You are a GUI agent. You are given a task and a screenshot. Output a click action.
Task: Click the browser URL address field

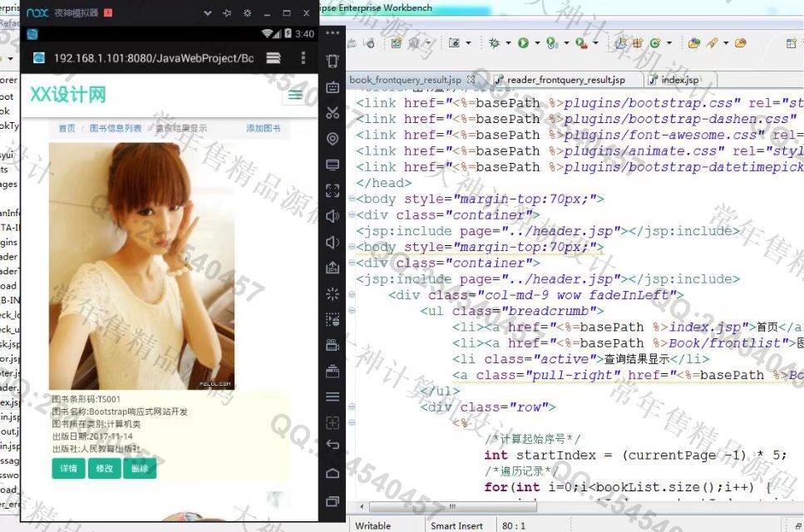pyautogui.click(x=153, y=58)
